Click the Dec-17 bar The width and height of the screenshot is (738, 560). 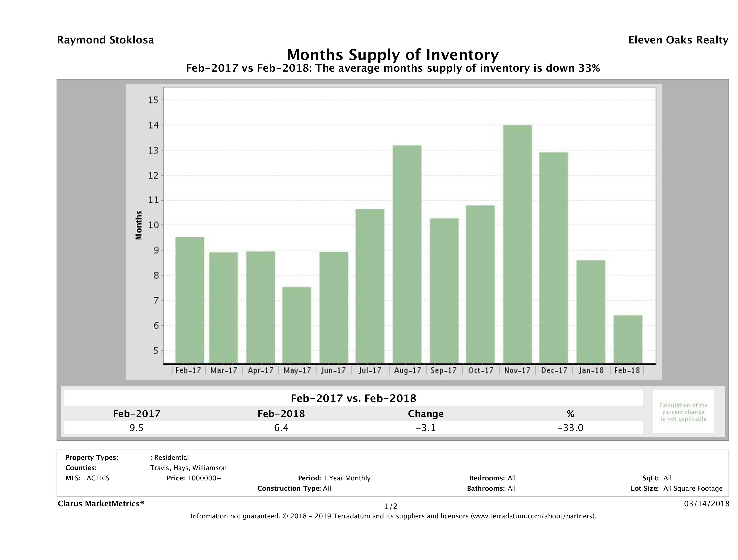pos(553,258)
